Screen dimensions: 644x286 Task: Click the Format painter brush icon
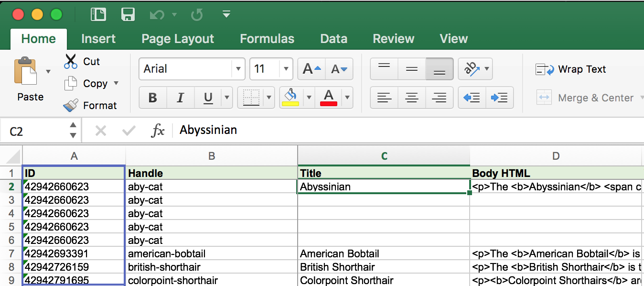(x=71, y=105)
